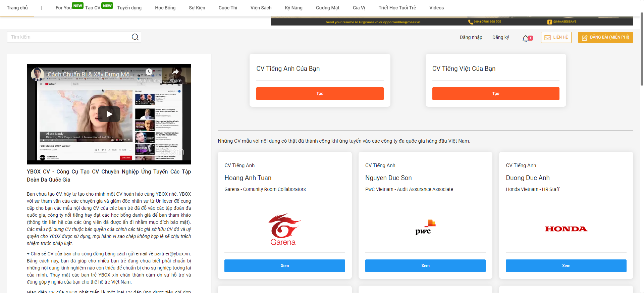The width and height of the screenshot is (644, 294).
Task: Click the channel avatar in video header
Action: click(x=38, y=74)
